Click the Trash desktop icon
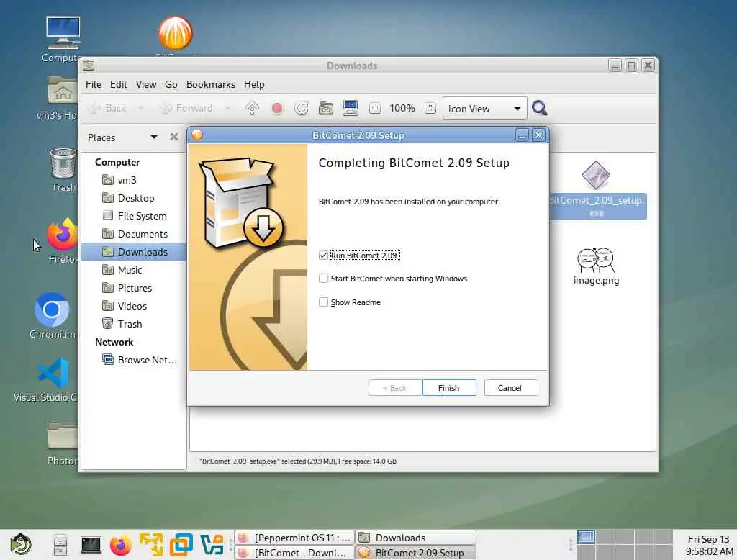This screenshot has height=560, width=737. 63,163
